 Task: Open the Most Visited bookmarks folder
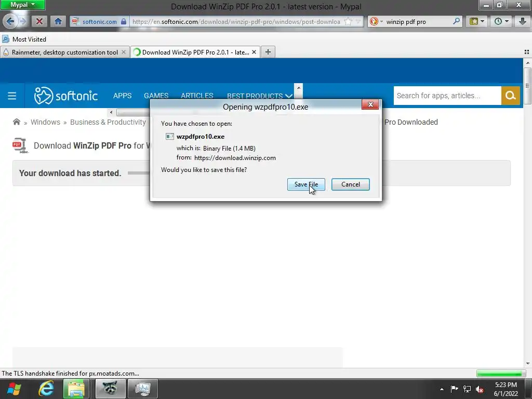[x=24, y=39]
